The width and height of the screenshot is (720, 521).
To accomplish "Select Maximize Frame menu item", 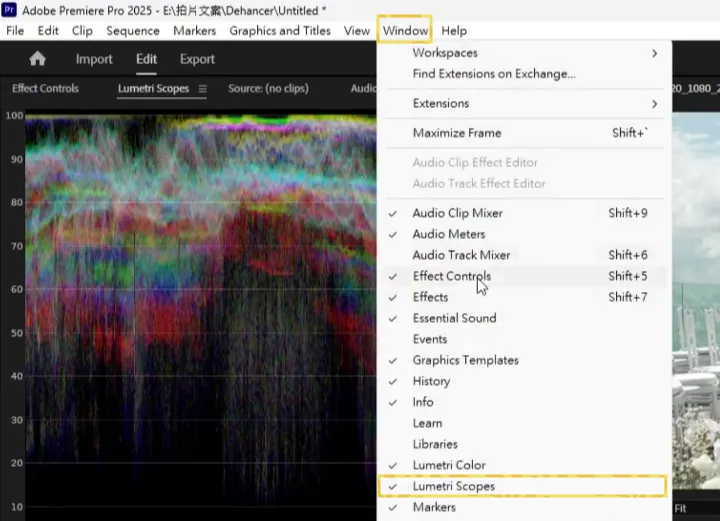I will (x=457, y=133).
